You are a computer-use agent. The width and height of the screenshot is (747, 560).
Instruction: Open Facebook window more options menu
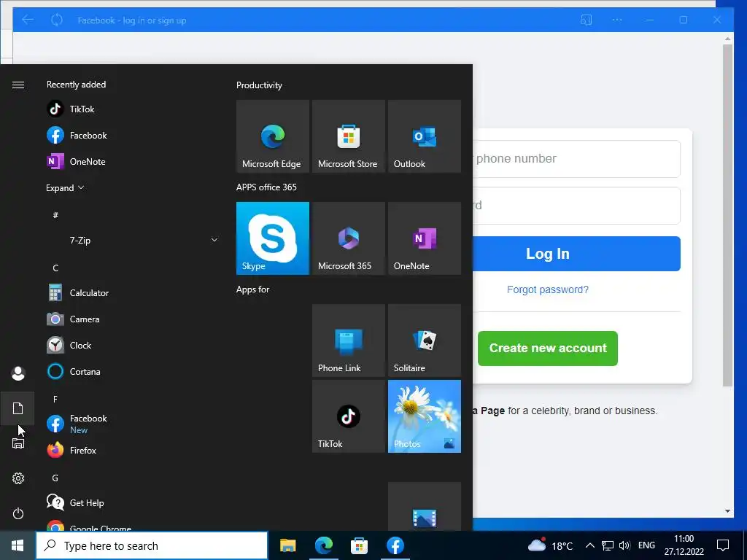617,20
